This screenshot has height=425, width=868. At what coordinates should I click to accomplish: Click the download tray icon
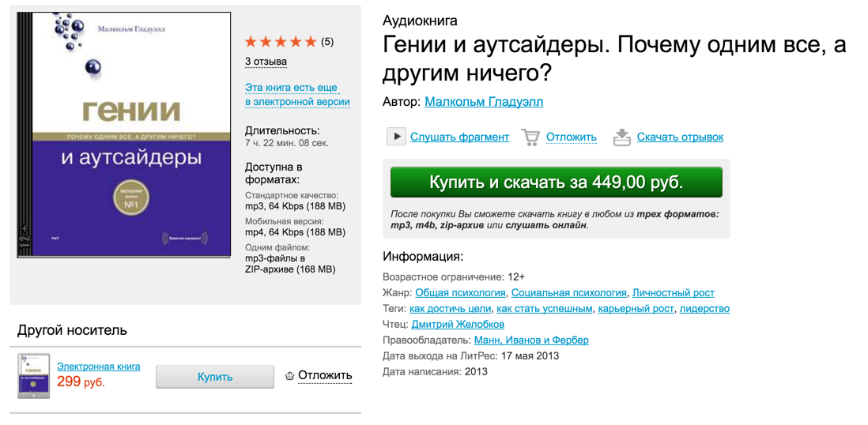pos(622,137)
